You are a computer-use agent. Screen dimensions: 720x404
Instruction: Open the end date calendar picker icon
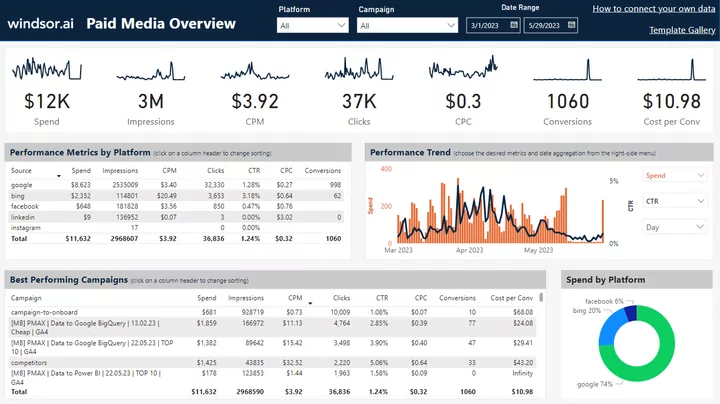[571, 25]
